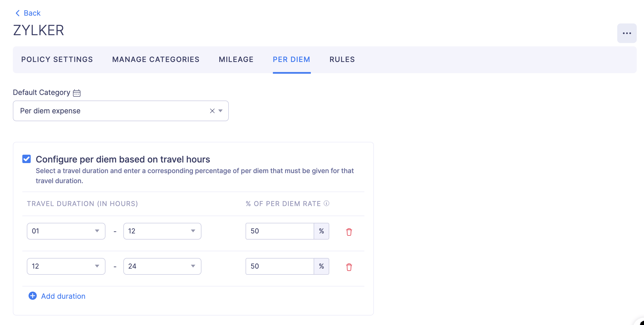This screenshot has height=325, width=644.
Task: Delete the 01–12 hours duration row
Action: pyautogui.click(x=349, y=232)
